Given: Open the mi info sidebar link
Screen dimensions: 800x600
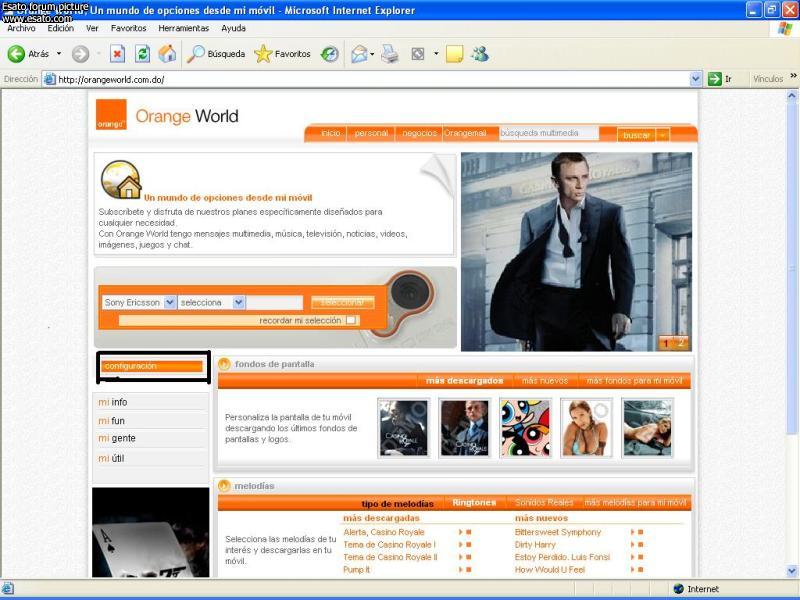Looking at the screenshot, I should click(113, 402).
